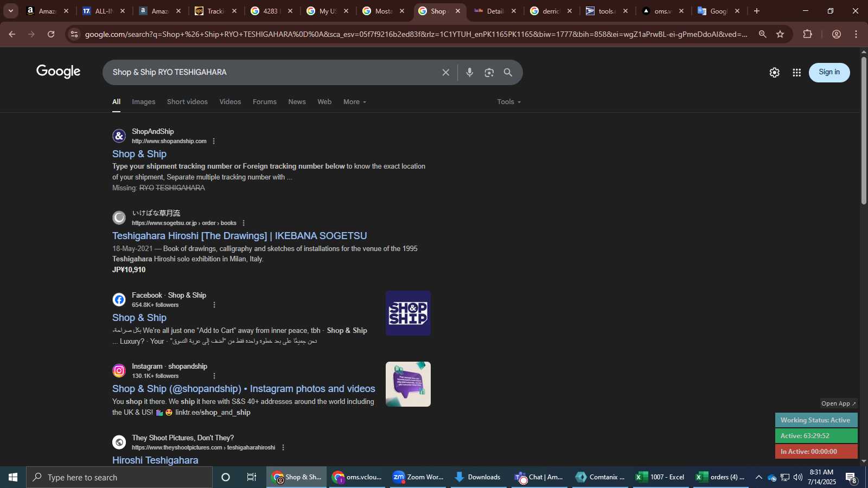The width and height of the screenshot is (868, 488).
Task: Close the current Shop tab
Action: tap(458, 11)
